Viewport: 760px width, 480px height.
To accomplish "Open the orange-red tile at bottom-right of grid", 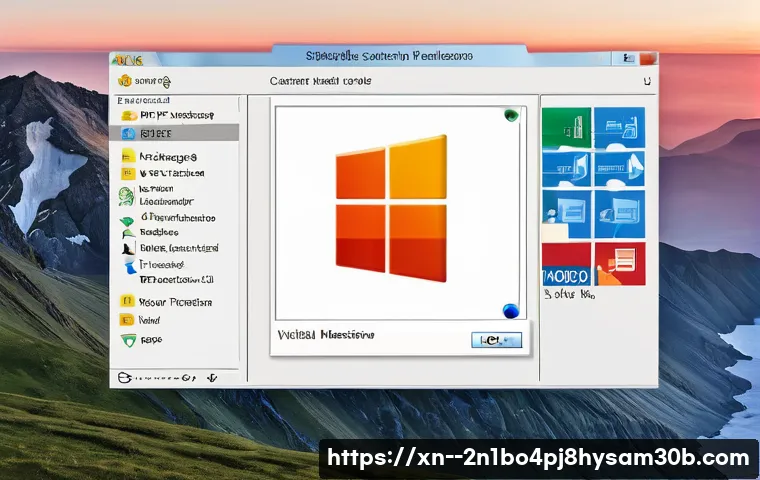I will coord(620,263).
